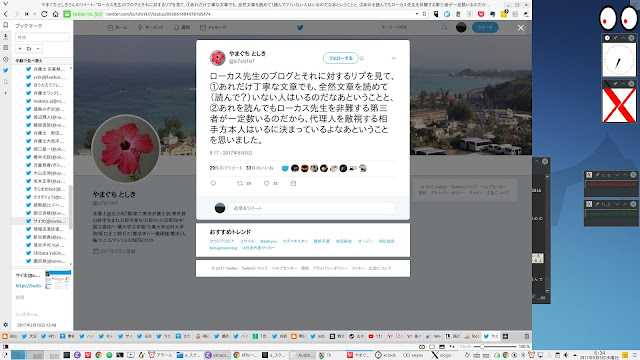Retweet the tweet with the retweet icon
Screen dimensions: 640x360
240,184
